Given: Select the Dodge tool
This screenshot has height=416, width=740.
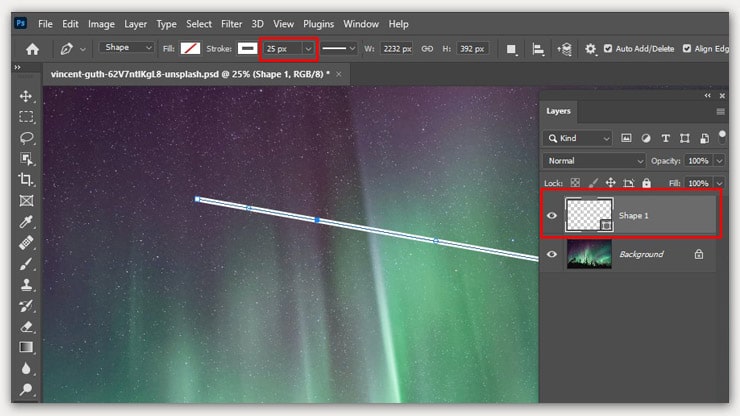Looking at the screenshot, I should tap(26, 390).
